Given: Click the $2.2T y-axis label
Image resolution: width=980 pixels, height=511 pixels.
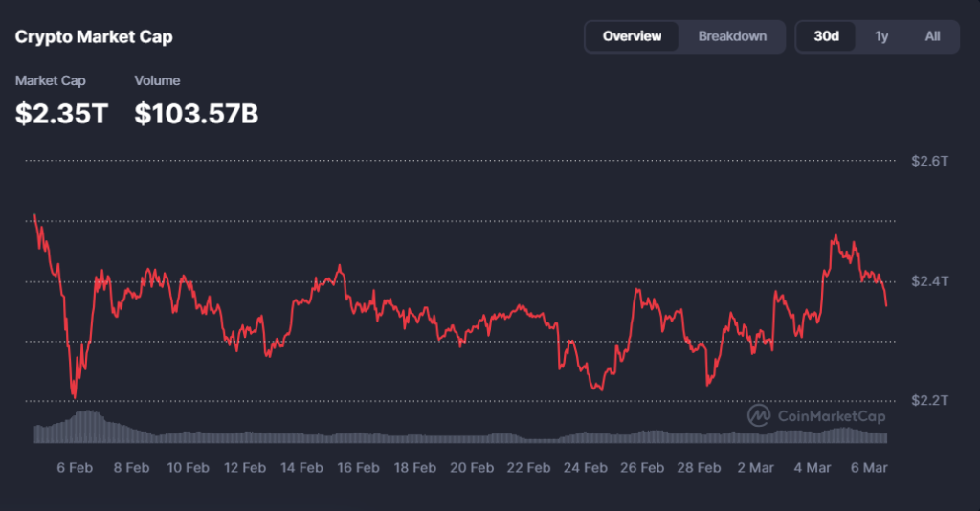Looking at the screenshot, I should [929, 400].
